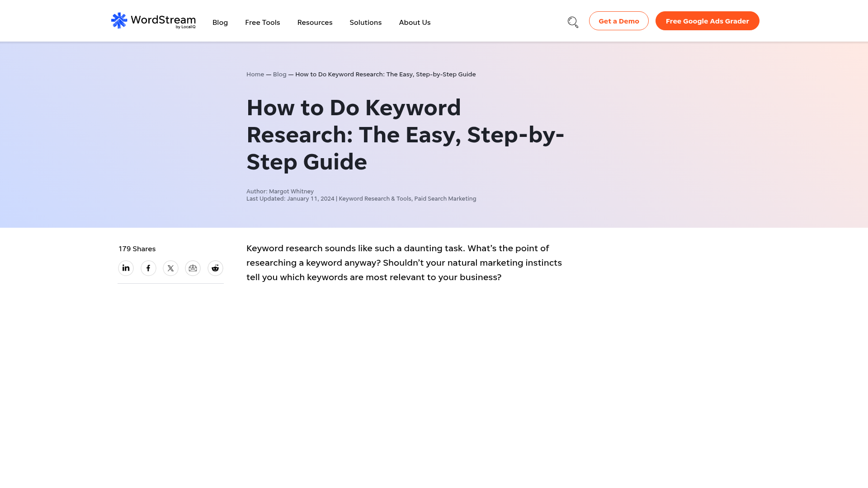The width and height of the screenshot is (868, 488).
Task: Share the article on Facebook
Action: (148, 268)
